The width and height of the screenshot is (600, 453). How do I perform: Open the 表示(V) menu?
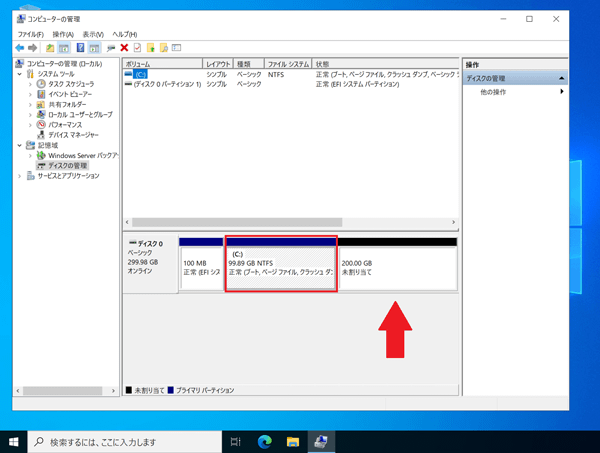(x=95, y=34)
